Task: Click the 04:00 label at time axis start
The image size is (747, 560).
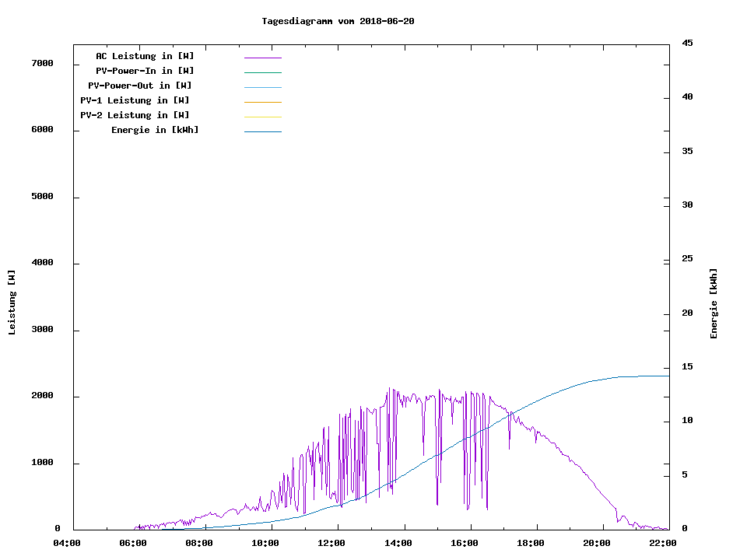Action: tap(67, 543)
